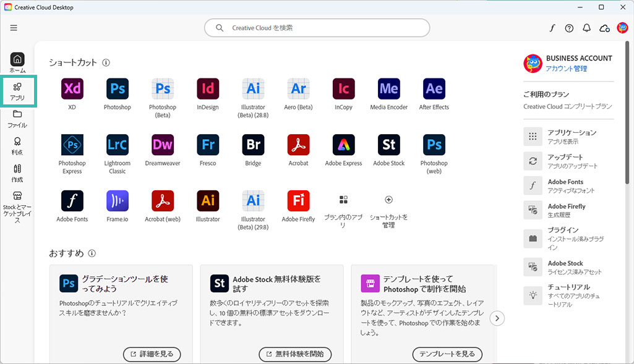Open the Files (ファイル) sidebar tab
The width and height of the screenshot is (634, 364).
coord(17,119)
